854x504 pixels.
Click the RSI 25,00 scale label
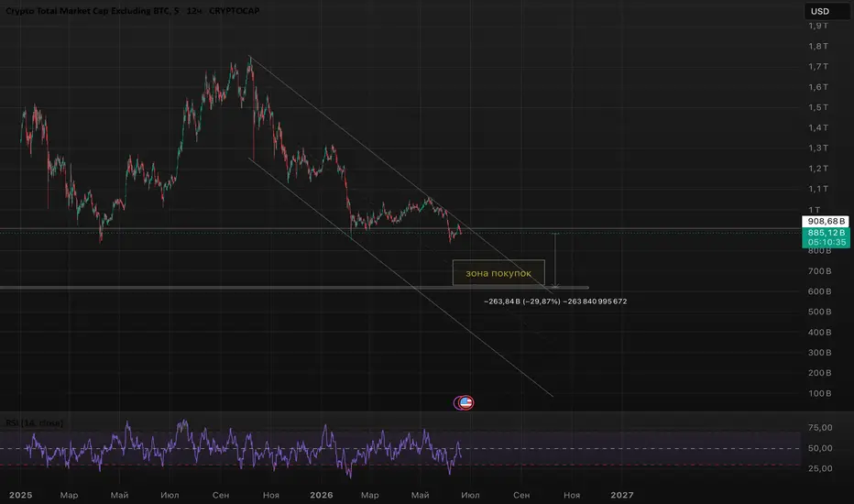(820, 468)
